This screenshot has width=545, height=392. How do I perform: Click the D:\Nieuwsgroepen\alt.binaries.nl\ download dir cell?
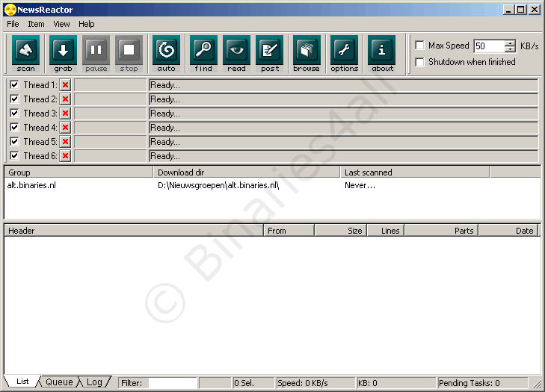[218, 185]
